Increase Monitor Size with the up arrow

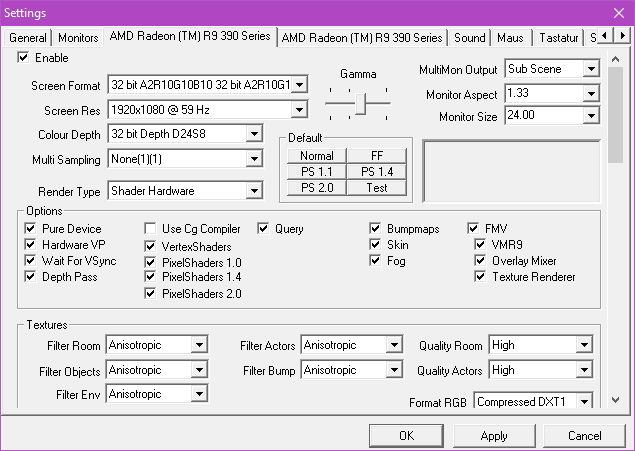click(593, 111)
